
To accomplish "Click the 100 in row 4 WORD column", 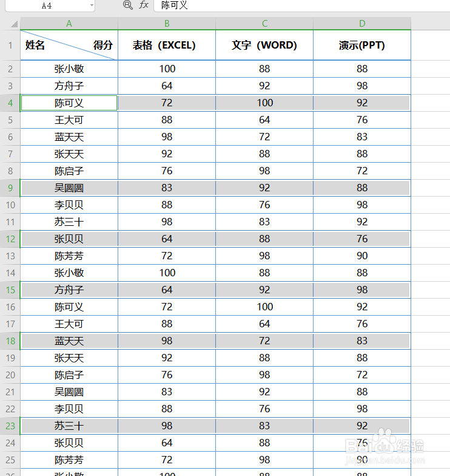I will tap(264, 103).
